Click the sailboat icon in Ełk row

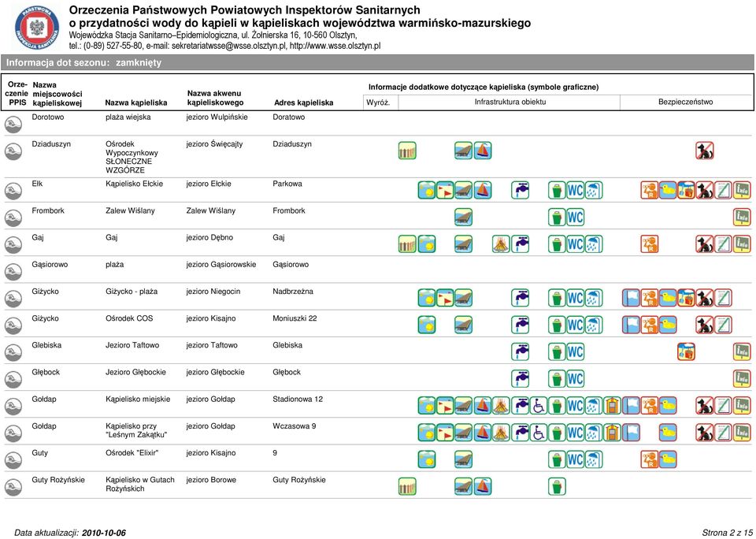(483, 190)
